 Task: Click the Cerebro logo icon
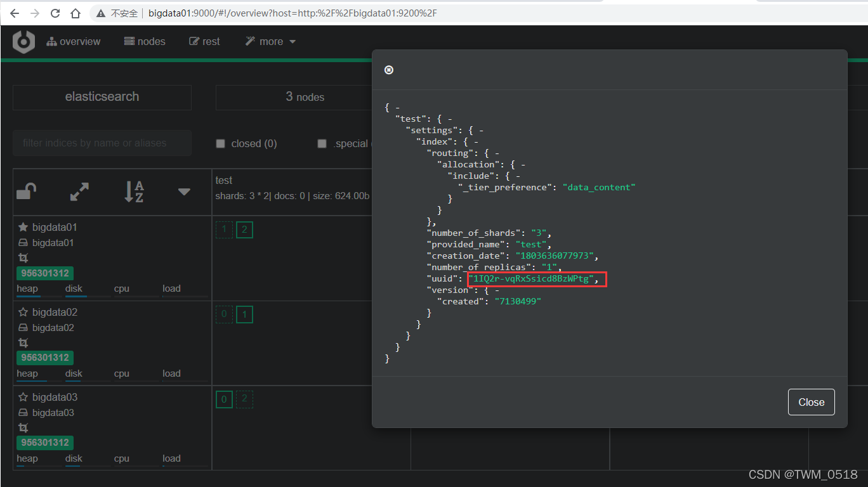[x=24, y=42]
